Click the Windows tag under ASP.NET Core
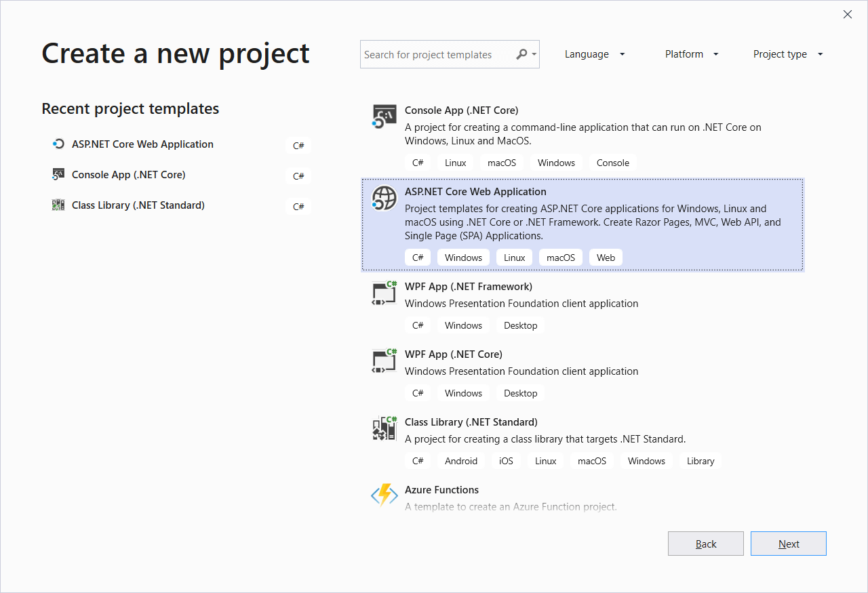868x593 pixels. point(463,258)
